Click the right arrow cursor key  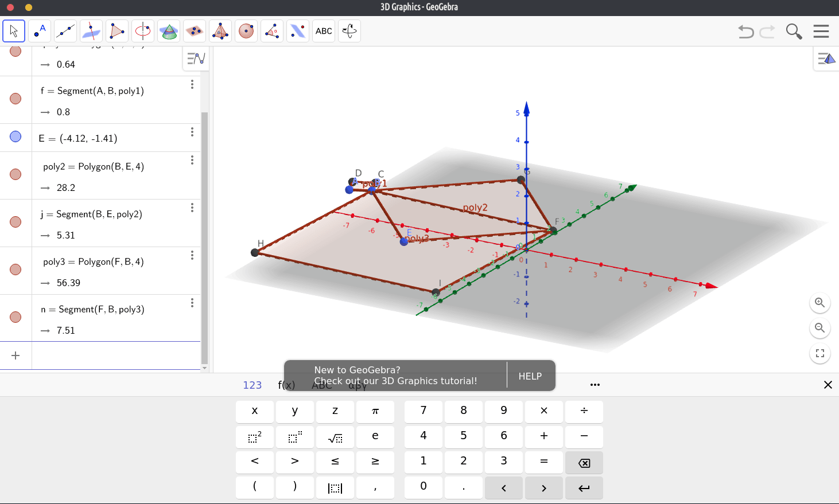pyautogui.click(x=544, y=488)
